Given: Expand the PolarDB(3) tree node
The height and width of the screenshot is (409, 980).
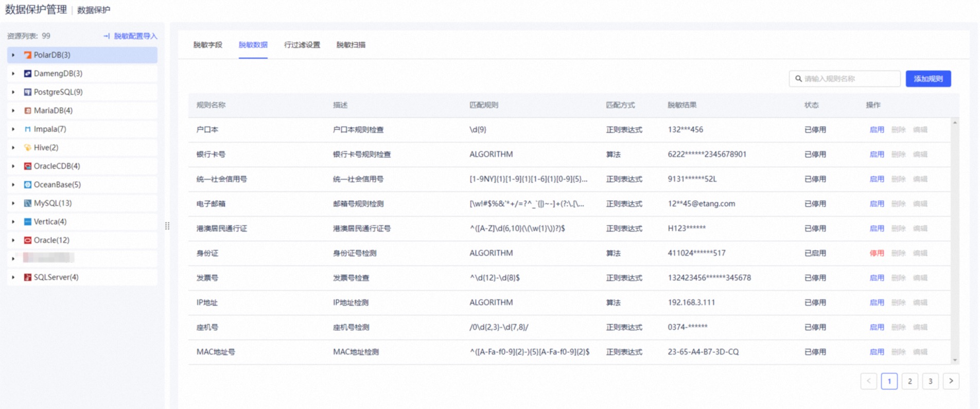Looking at the screenshot, I should 13,55.
